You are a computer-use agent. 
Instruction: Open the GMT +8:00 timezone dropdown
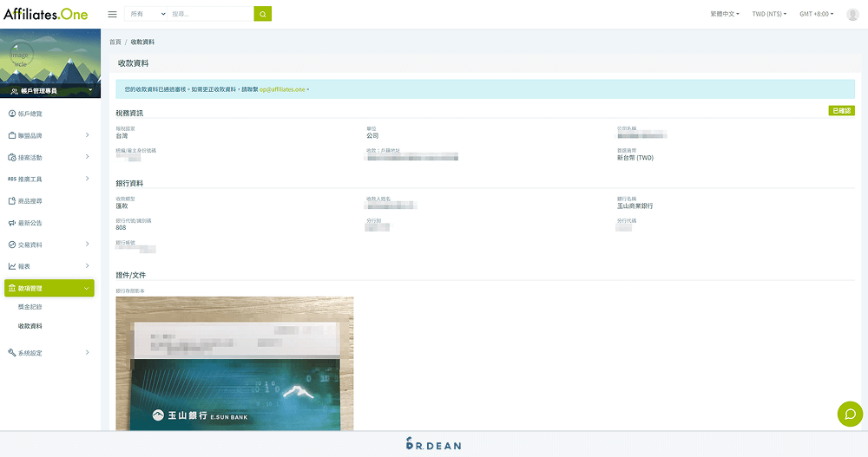point(816,15)
